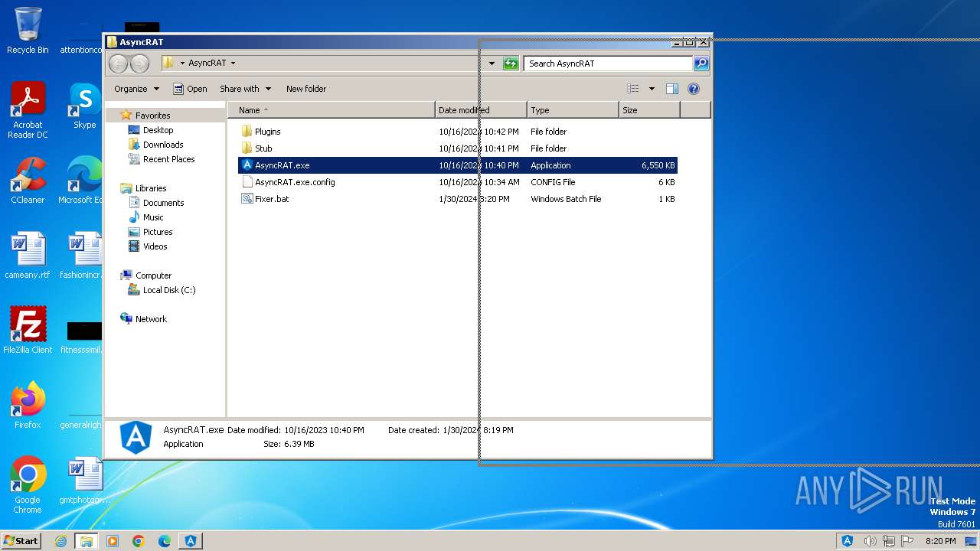Select the cameany.rtf desktop document

pos(28,256)
